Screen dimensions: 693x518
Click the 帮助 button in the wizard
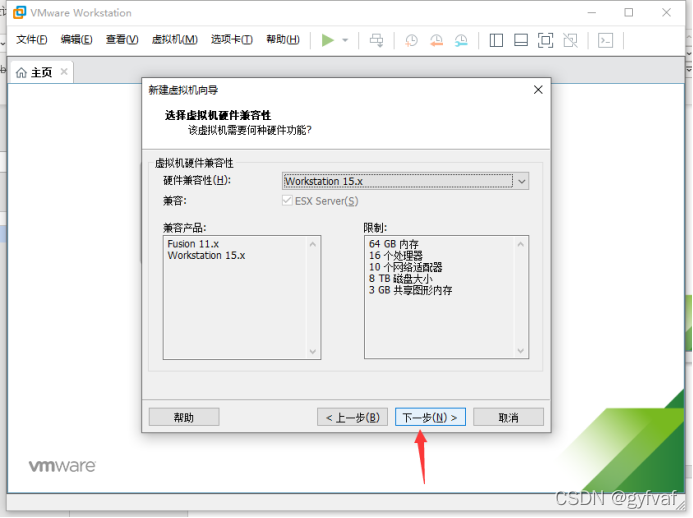[184, 417]
